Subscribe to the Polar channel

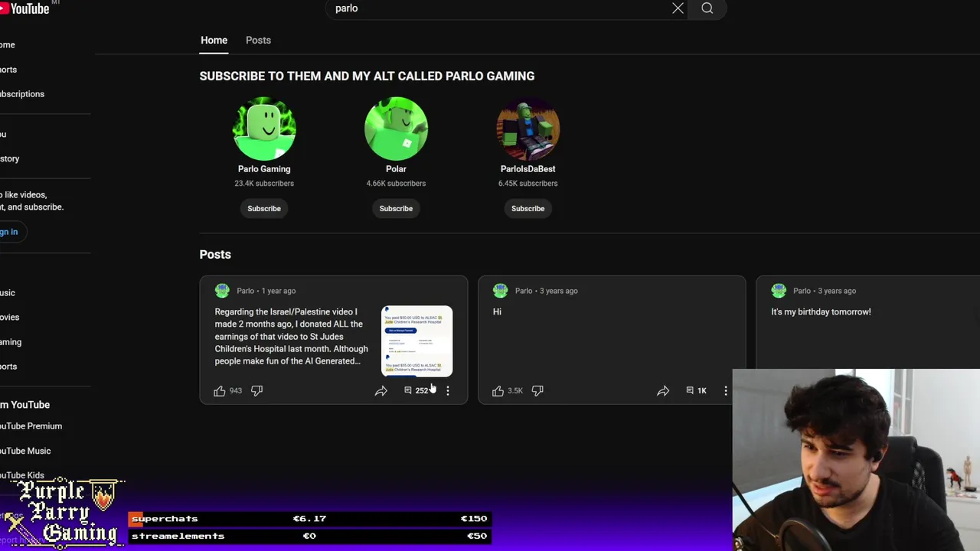pos(396,208)
